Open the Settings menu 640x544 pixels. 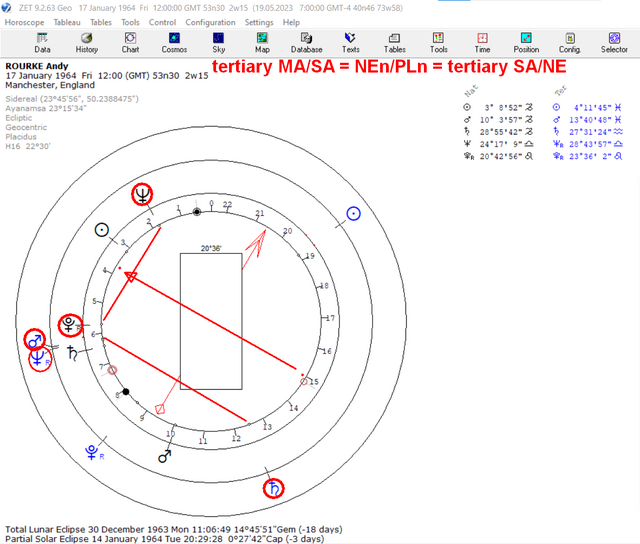click(259, 22)
